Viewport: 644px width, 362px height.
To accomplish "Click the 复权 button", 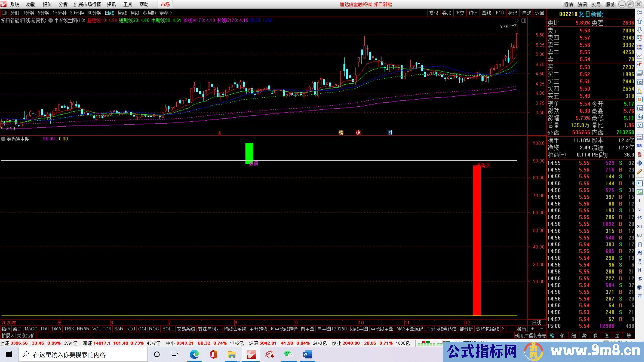I will pos(434,13).
